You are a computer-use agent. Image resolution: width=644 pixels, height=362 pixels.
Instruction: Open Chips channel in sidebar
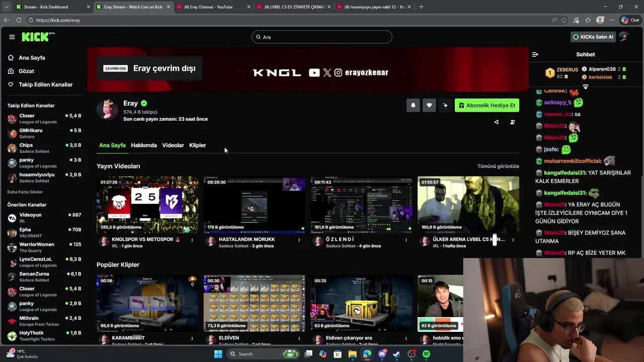(x=44, y=148)
